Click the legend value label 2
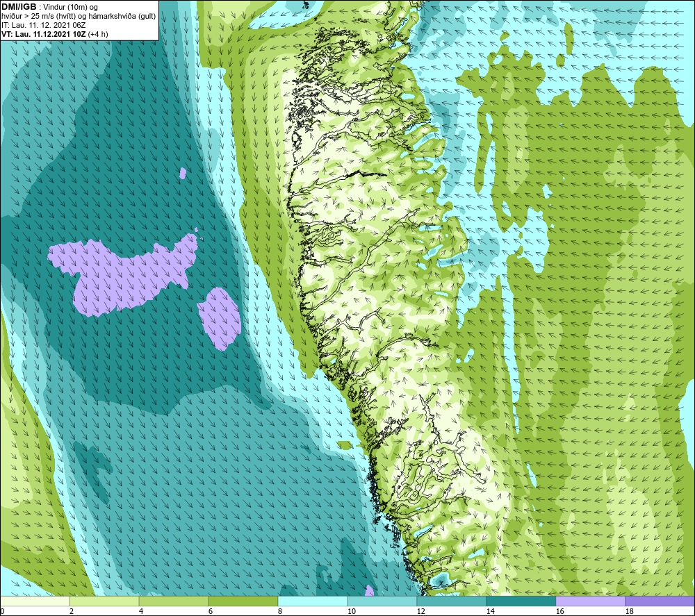 [72, 612]
